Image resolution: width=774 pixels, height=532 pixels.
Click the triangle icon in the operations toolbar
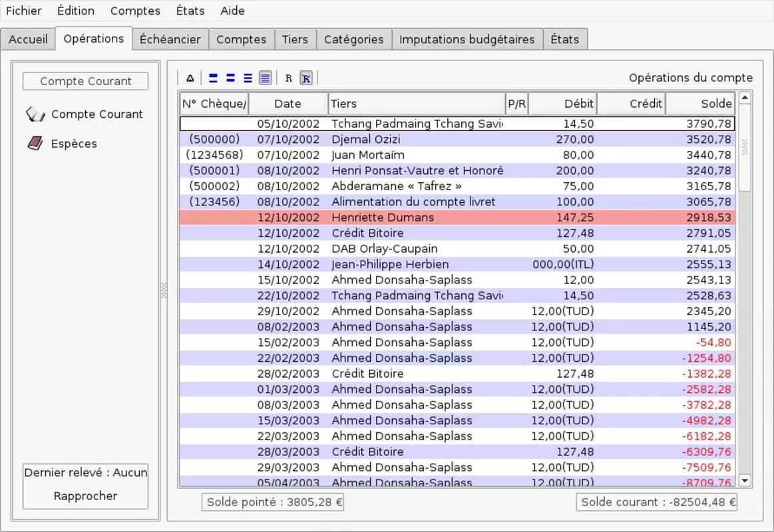[190, 78]
